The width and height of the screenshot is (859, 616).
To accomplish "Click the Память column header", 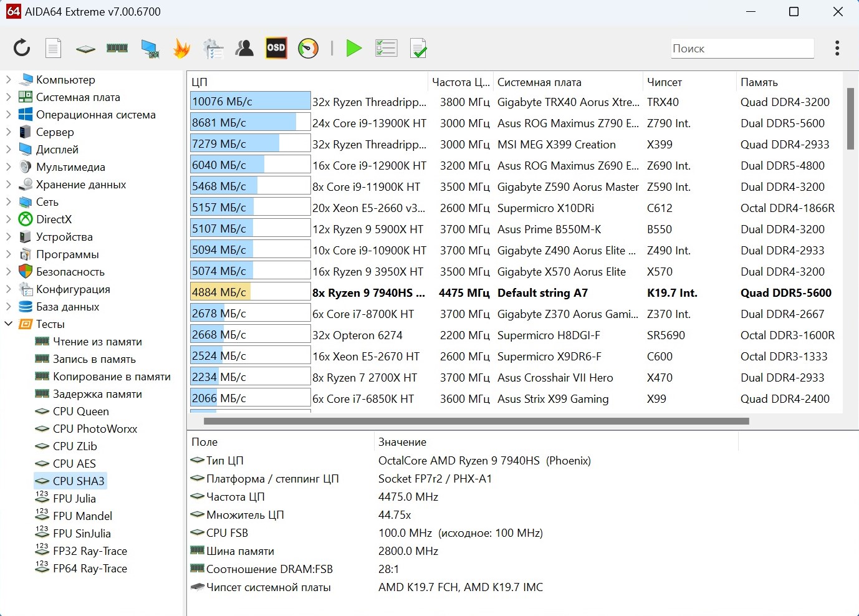I will pyautogui.click(x=759, y=82).
